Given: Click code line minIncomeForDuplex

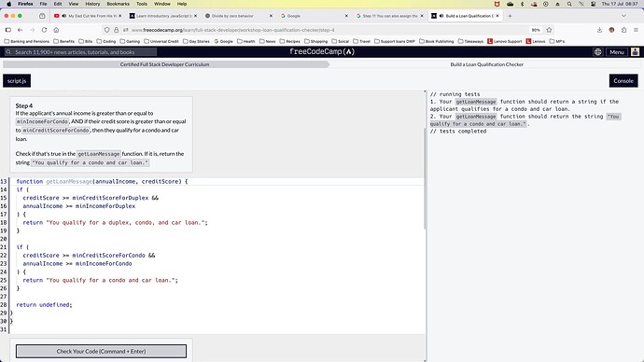Looking at the screenshot, I should pos(78,206).
